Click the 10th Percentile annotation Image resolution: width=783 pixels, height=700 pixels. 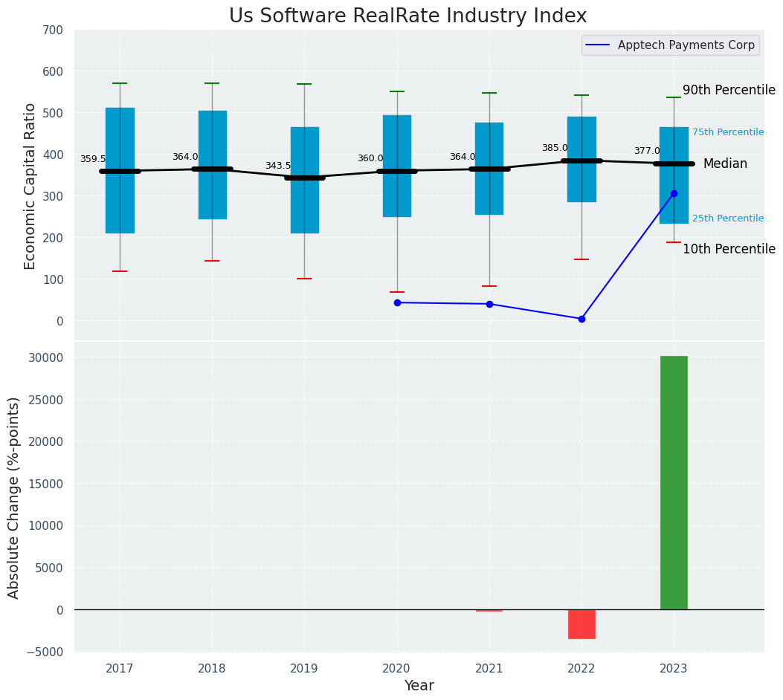point(729,249)
